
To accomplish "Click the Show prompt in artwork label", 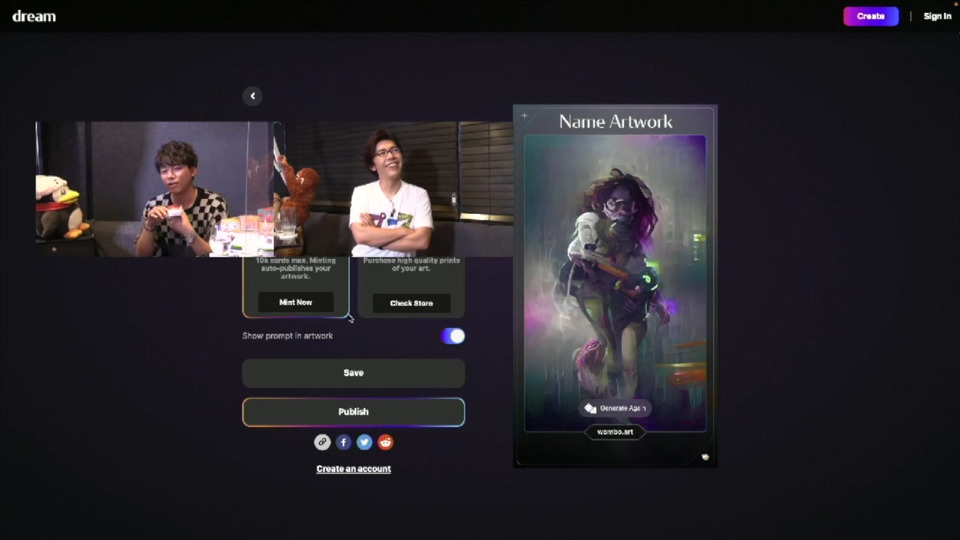I will pos(288,336).
